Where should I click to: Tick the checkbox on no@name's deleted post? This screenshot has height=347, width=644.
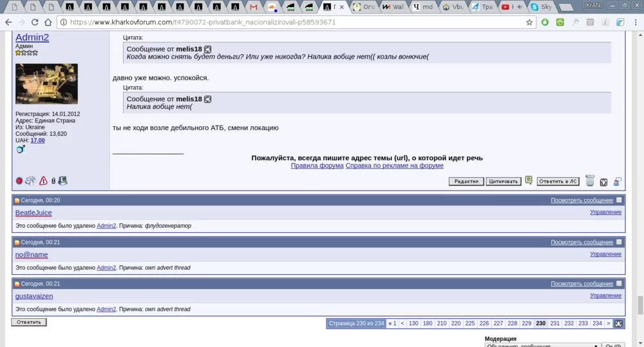(619, 242)
